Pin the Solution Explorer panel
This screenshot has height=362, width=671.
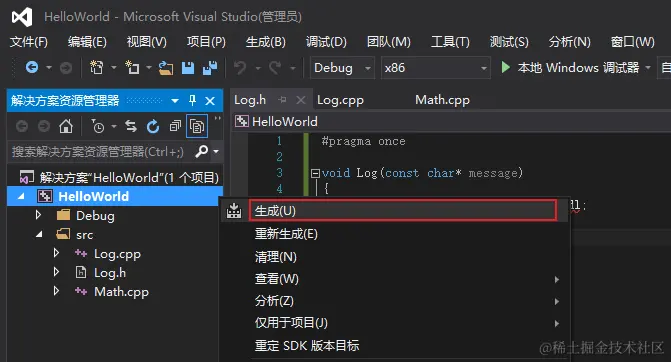click(192, 101)
